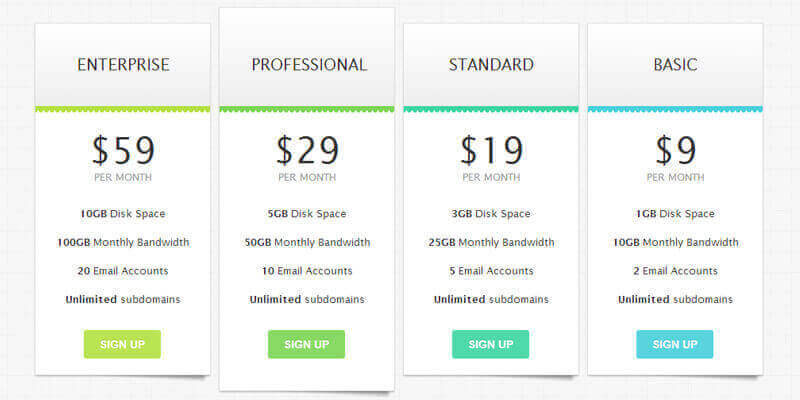Select the Standard plan header

click(x=491, y=65)
